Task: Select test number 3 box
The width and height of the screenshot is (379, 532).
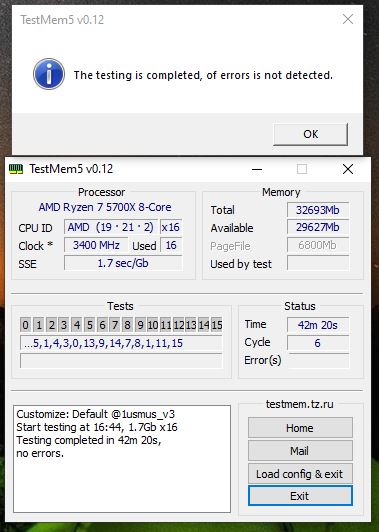Action: pyautogui.click(x=64, y=325)
